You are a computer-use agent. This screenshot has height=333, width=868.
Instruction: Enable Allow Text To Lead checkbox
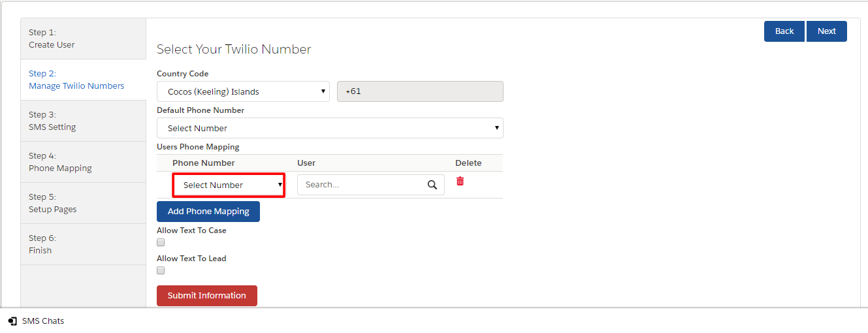pos(161,270)
